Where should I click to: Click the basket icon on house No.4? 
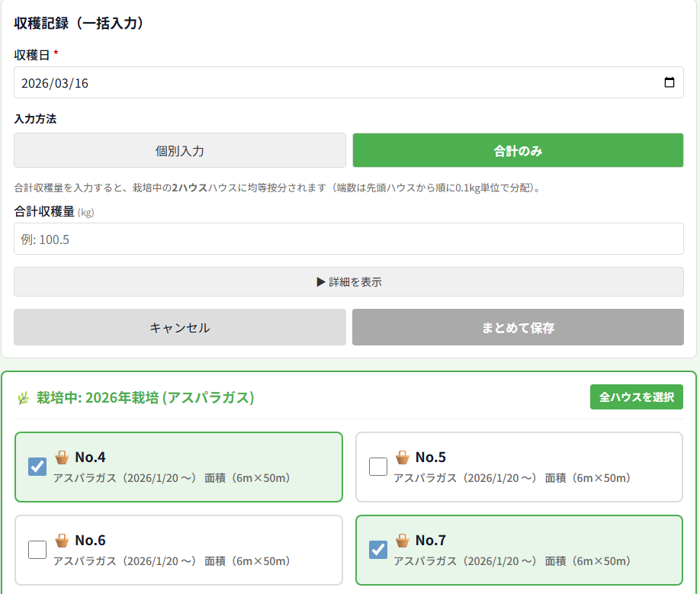click(x=62, y=458)
